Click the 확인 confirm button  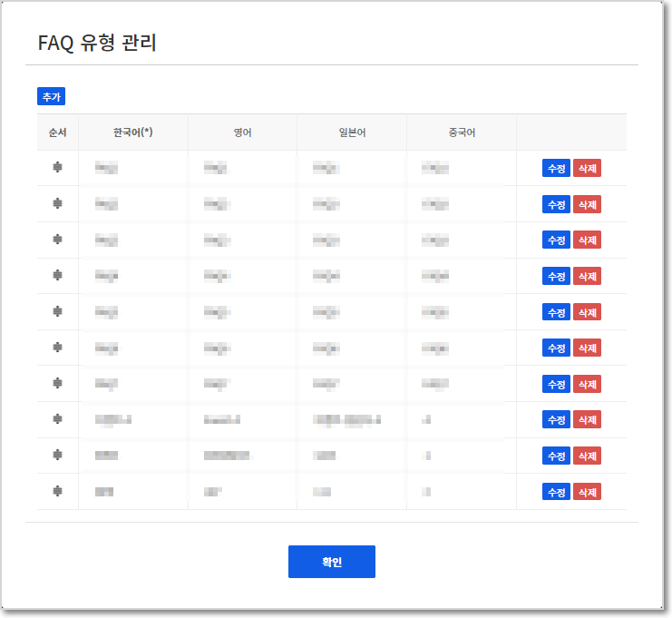332,562
